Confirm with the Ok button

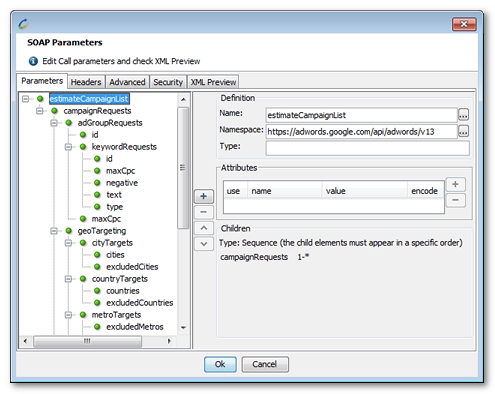pos(220,364)
